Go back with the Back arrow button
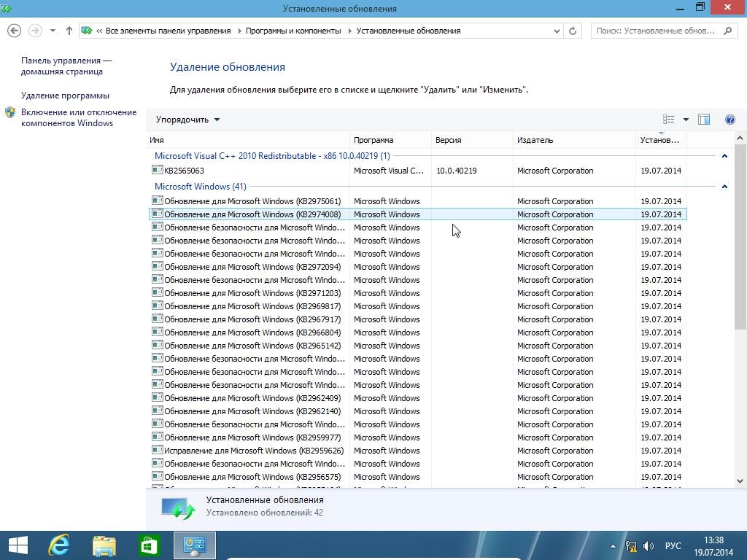Screen dimensions: 747x560 pos(15,31)
